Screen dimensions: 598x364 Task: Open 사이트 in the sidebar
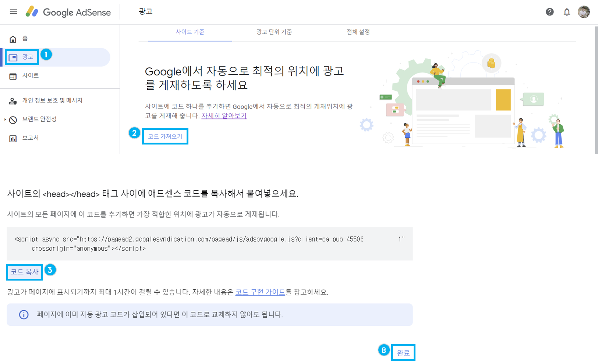(x=31, y=75)
